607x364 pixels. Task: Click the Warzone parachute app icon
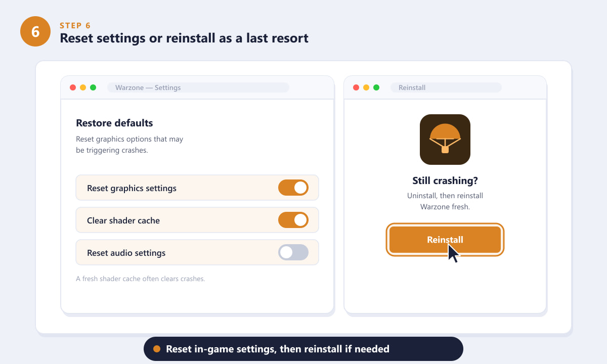tap(445, 140)
